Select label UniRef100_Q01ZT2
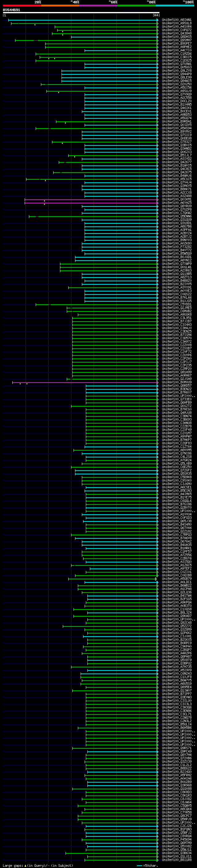Image resolution: width=197 pixels, height=868 pixels. pyautogui.click(x=176, y=406)
